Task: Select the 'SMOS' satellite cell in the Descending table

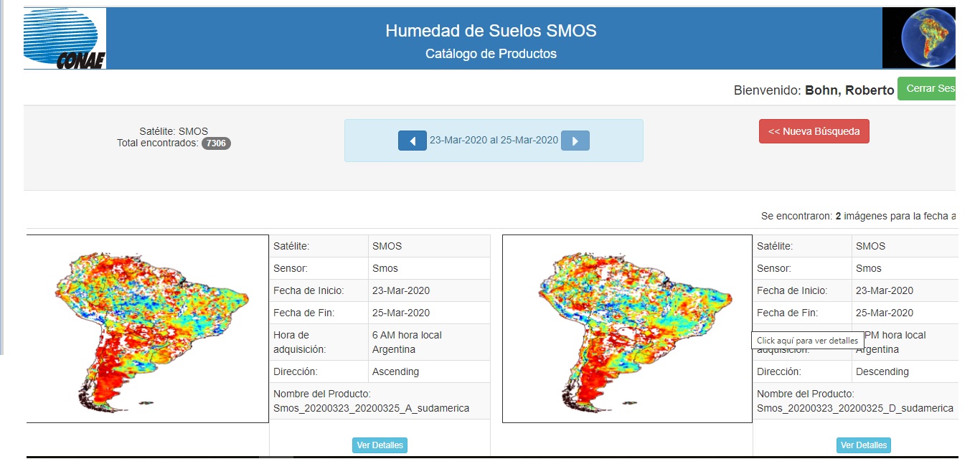Action: (905, 246)
